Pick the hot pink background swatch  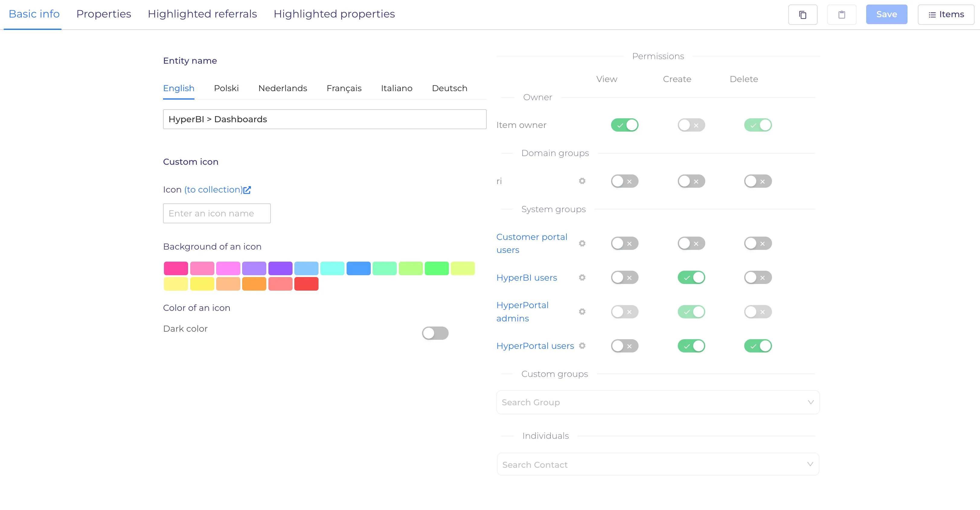pyautogui.click(x=176, y=269)
